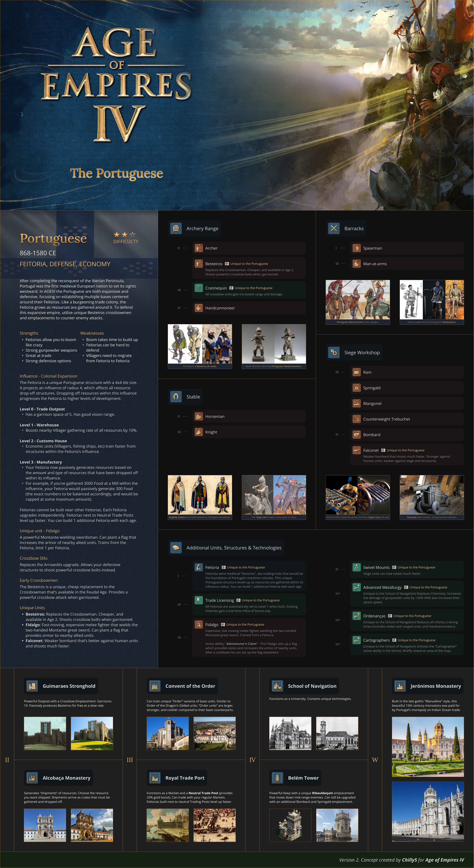Image resolution: width=474 pixels, height=868 pixels.
Task: Click the School of Navigation landmark icon
Action: tap(277, 686)
